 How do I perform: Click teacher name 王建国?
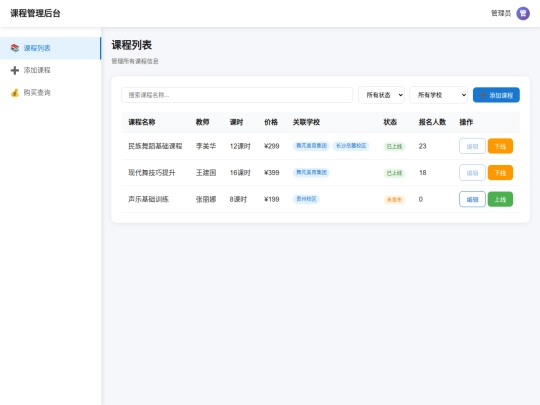pos(206,173)
